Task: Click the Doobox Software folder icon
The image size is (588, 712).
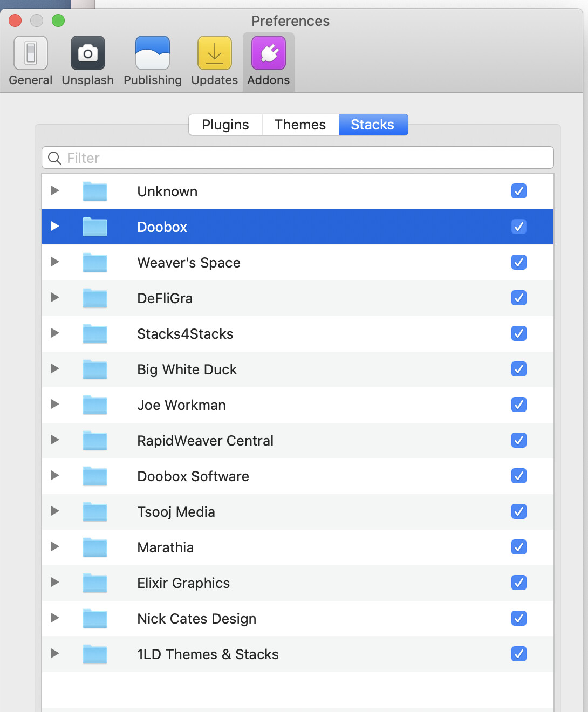Action: coord(95,476)
